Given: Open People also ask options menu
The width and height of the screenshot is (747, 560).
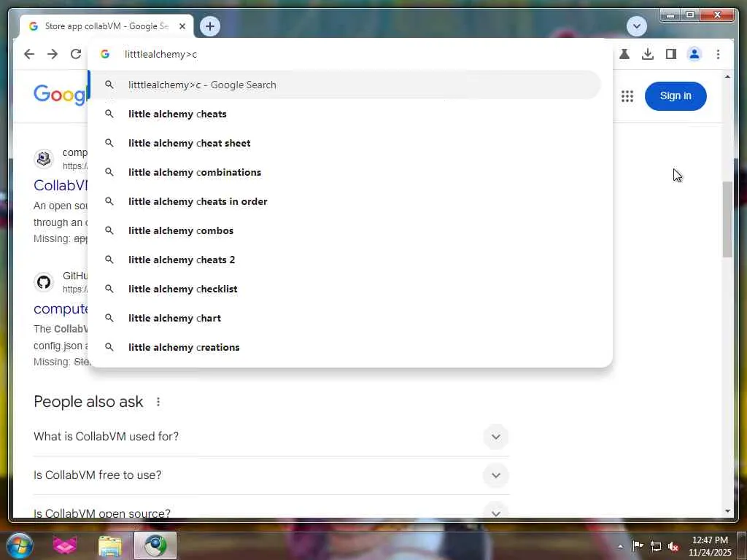Looking at the screenshot, I should tap(158, 402).
